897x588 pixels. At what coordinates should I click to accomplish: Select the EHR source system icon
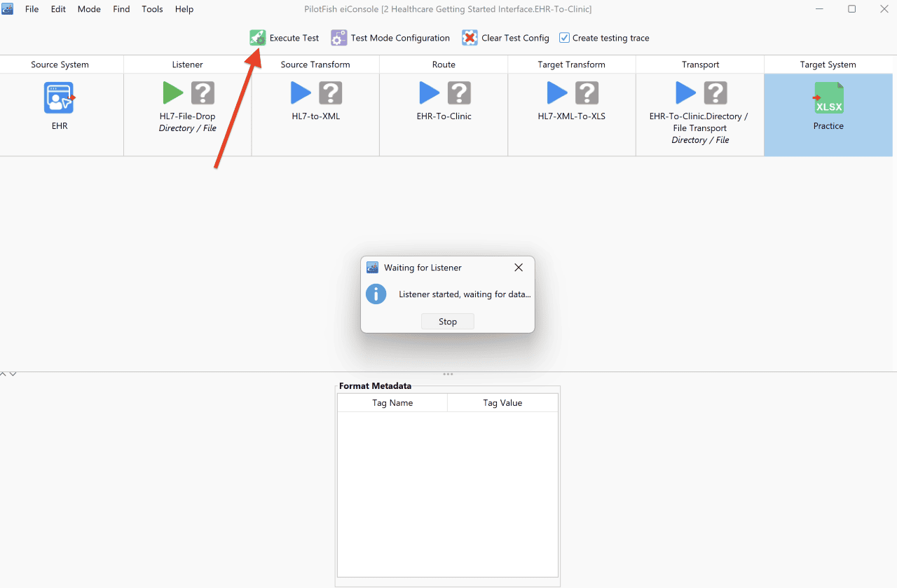click(60, 97)
